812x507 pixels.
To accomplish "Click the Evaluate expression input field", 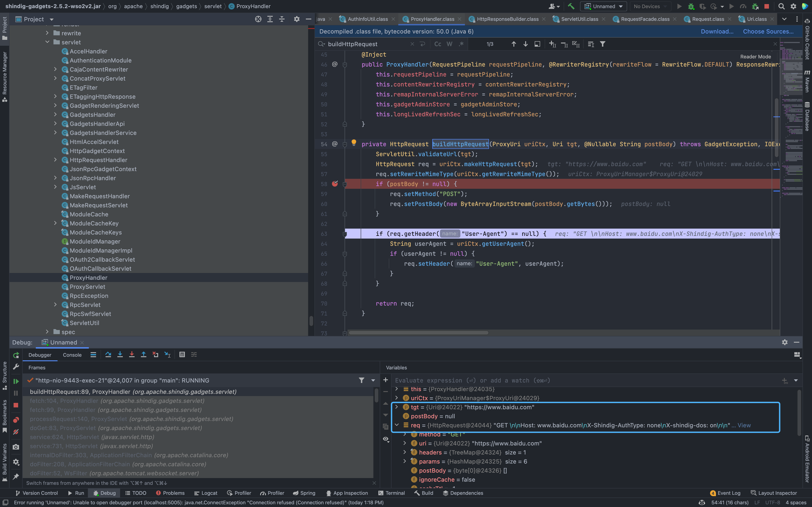I will tap(570, 380).
